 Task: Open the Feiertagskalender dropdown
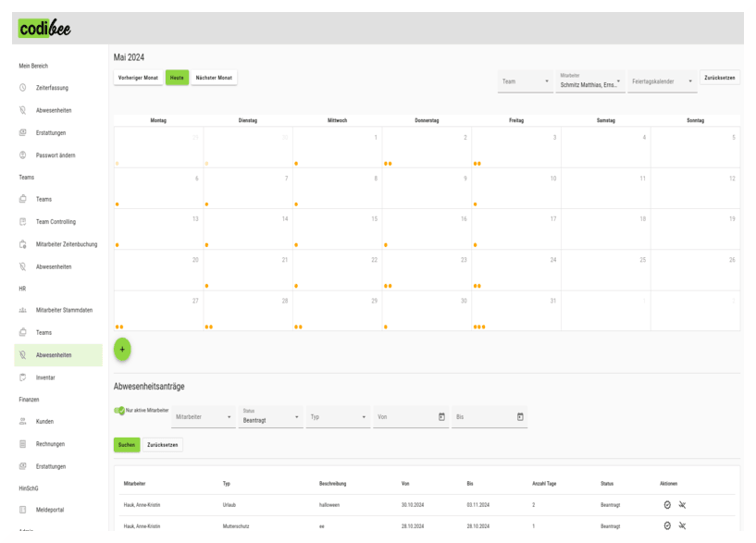click(663, 81)
